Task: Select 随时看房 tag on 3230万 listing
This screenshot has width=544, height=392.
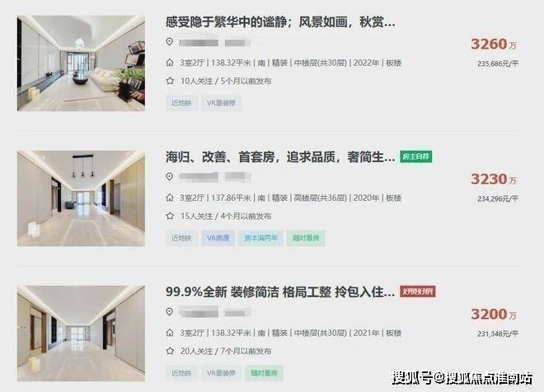Action: [306, 238]
